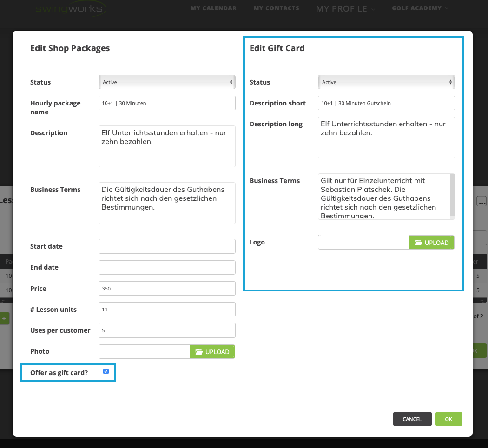Screen dimensions: 488x448
Task: Click the ellipsis options icon behind dialog
Action: pyautogui.click(x=481, y=201)
